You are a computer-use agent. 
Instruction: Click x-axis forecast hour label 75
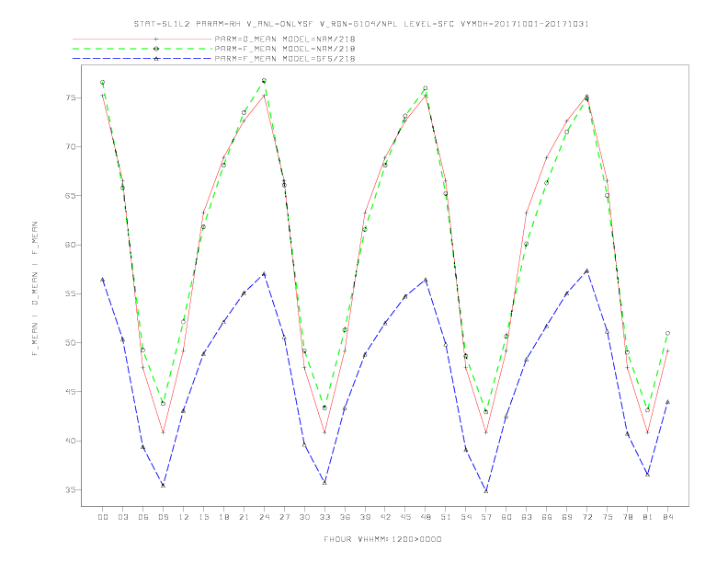pyautogui.click(x=608, y=517)
